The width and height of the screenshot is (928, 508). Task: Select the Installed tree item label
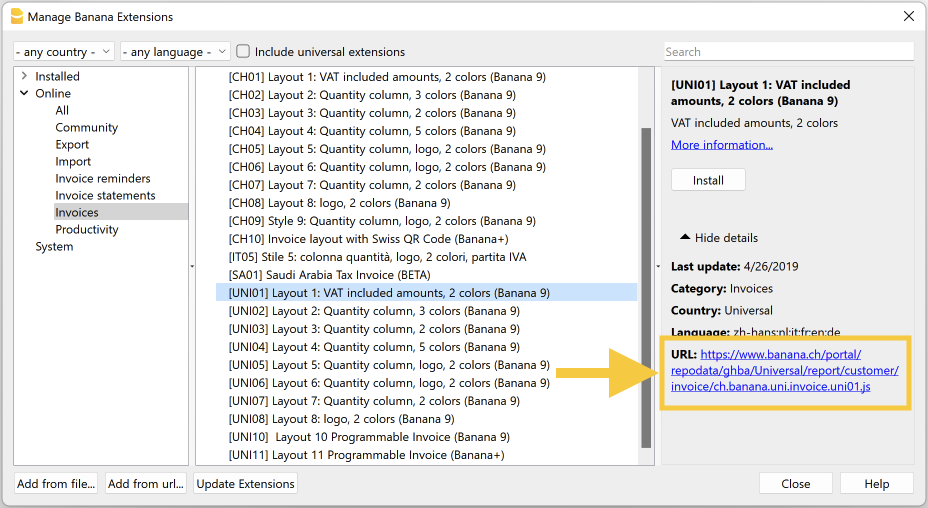tap(57, 76)
